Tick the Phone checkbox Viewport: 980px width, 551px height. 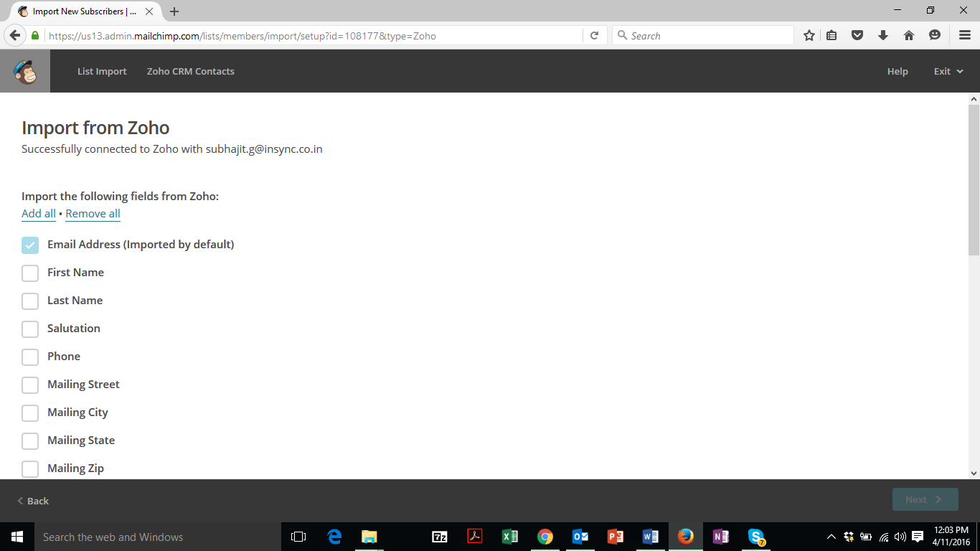(x=30, y=357)
